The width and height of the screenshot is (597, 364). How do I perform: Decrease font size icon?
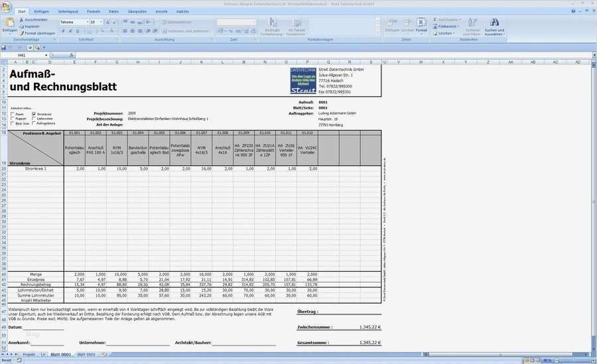coord(115,23)
